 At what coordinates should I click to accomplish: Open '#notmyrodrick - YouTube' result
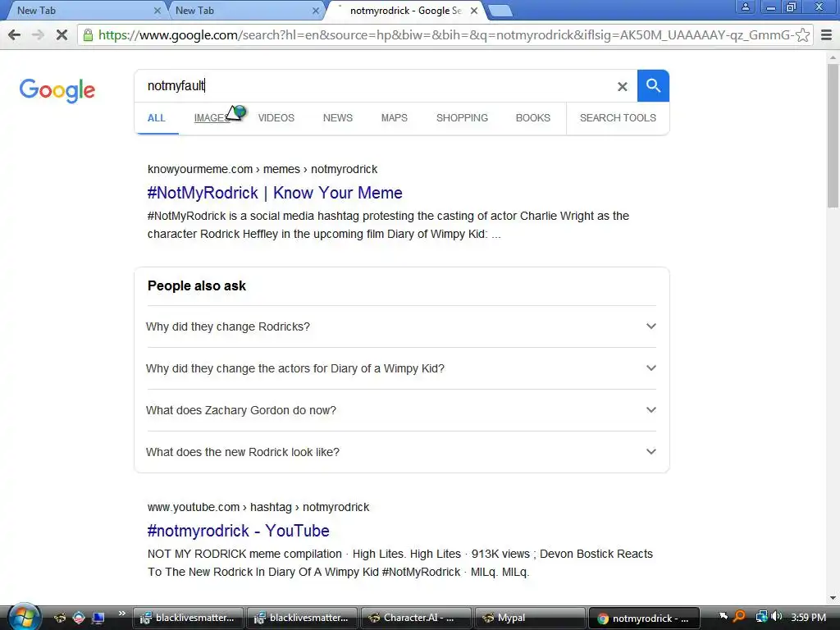pos(239,531)
